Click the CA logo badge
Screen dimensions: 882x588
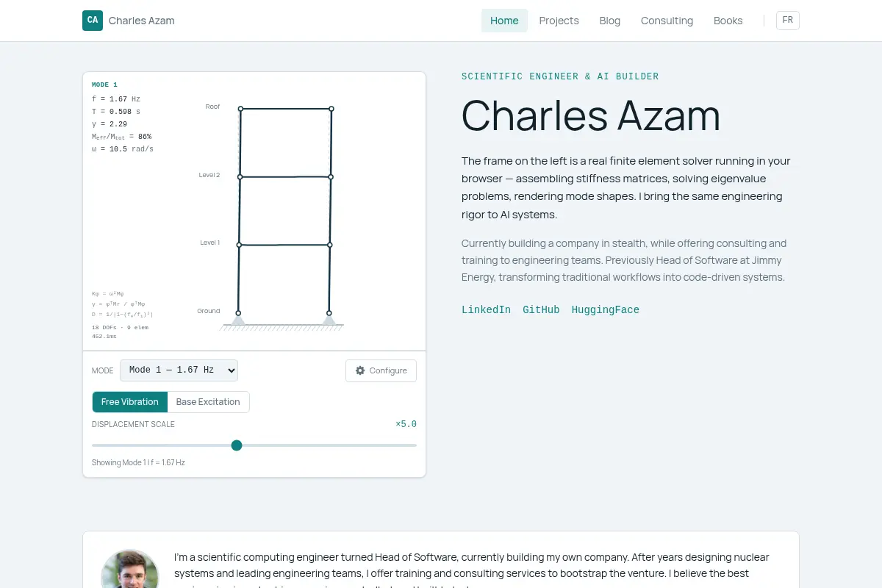coord(93,21)
